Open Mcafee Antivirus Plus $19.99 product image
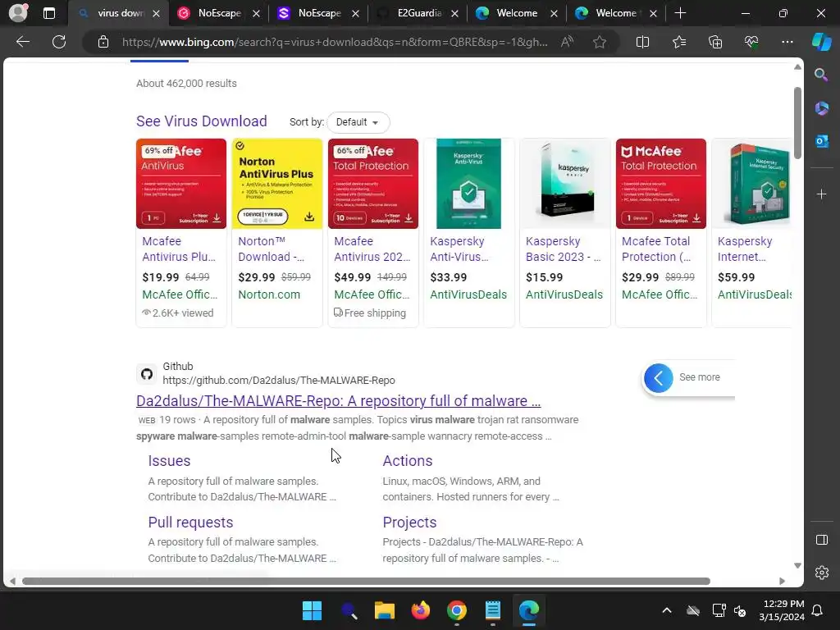This screenshot has height=630, width=840. click(181, 184)
